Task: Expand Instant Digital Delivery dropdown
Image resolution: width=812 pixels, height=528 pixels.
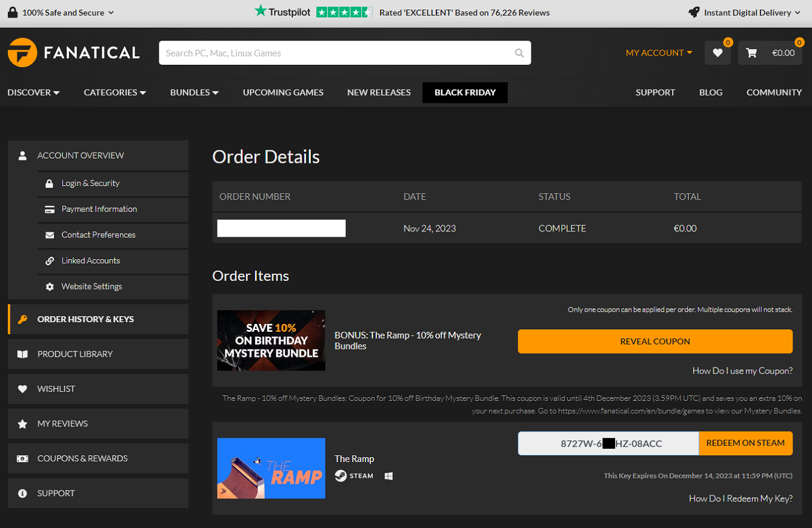Action: 744,12
